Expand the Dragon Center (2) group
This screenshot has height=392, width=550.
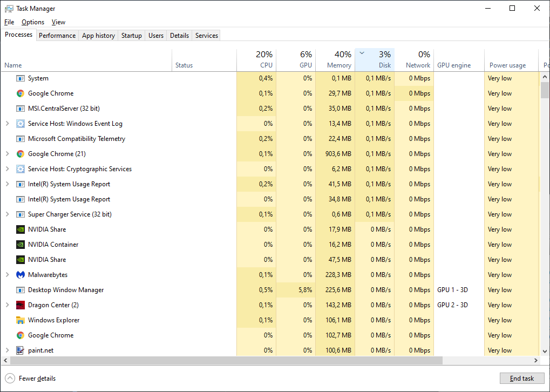coord(7,305)
